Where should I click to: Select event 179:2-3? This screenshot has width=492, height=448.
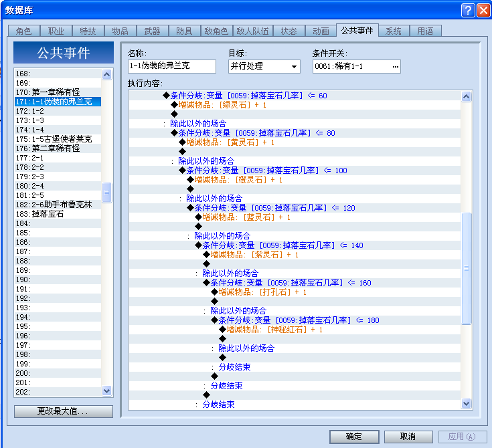click(58, 177)
